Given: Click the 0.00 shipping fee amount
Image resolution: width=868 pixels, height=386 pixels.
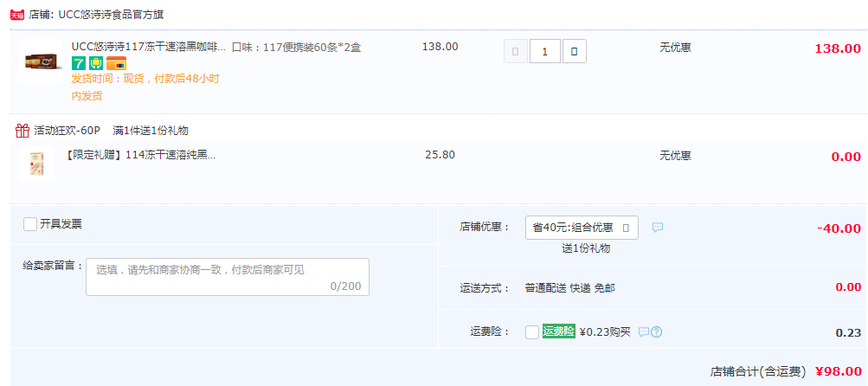Looking at the screenshot, I should 848,286.
